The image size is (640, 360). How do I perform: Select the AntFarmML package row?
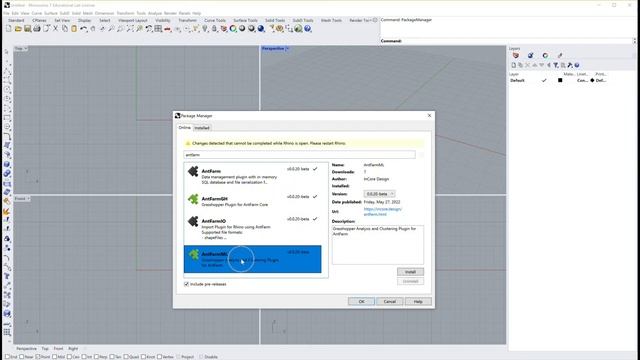(253, 259)
